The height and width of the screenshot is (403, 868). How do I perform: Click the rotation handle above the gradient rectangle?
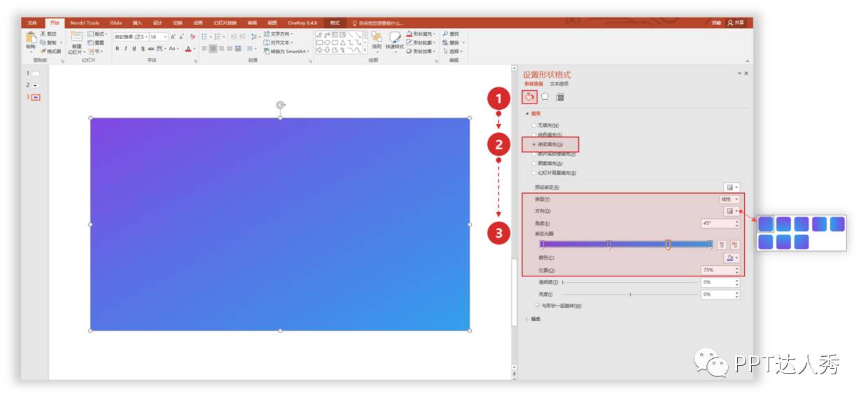click(281, 106)
